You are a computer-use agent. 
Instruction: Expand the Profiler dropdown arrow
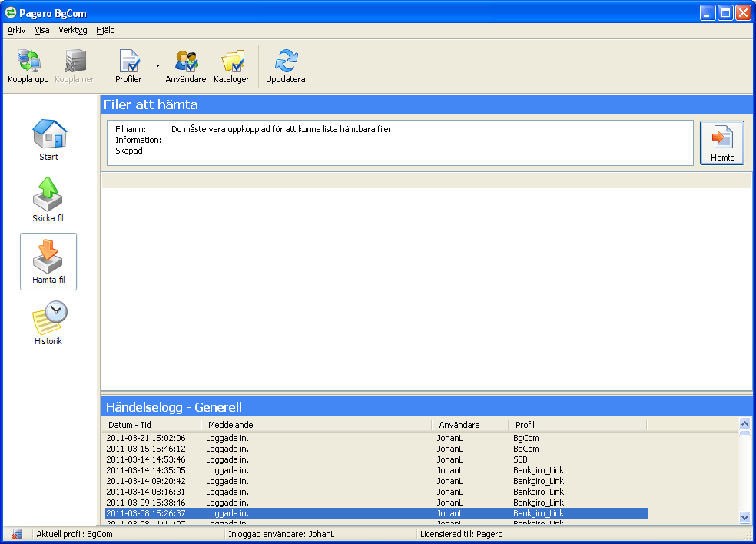click(157, 65)
